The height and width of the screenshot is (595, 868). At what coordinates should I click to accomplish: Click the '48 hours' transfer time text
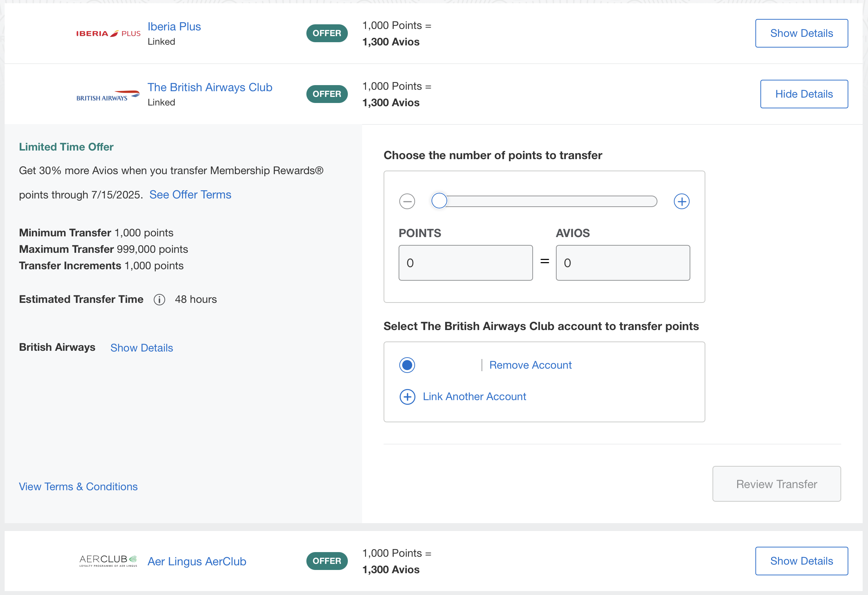coord(196,300)
